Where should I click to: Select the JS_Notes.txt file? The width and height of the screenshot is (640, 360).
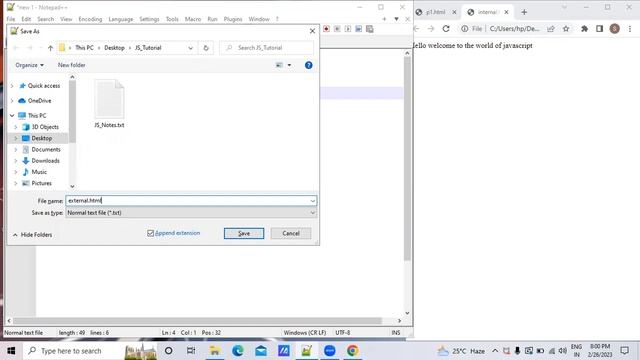point(109,104)
